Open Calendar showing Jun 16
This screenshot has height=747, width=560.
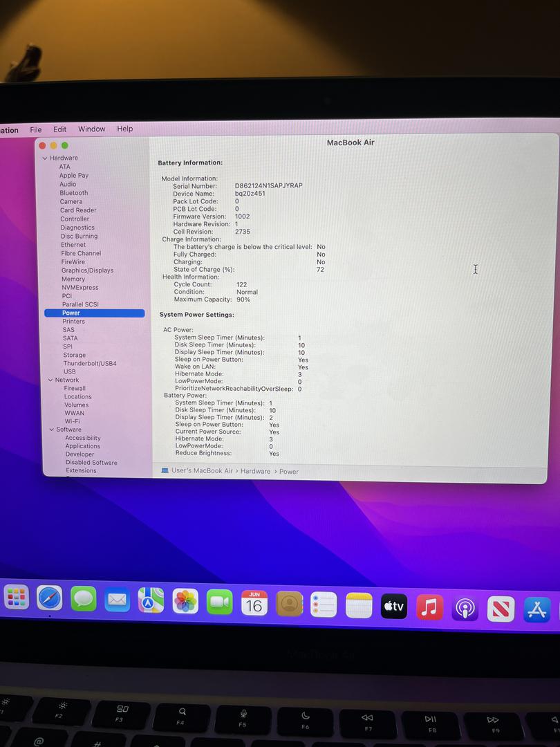(x=254, y=603)
